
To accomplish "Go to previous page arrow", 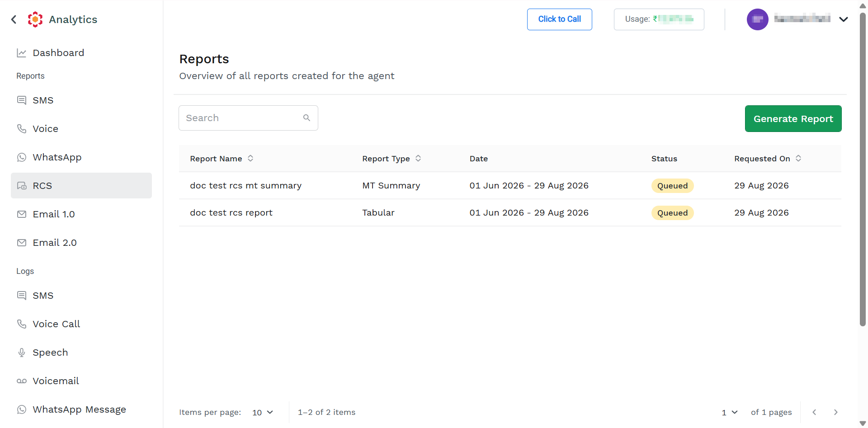I will coord(814,412).
